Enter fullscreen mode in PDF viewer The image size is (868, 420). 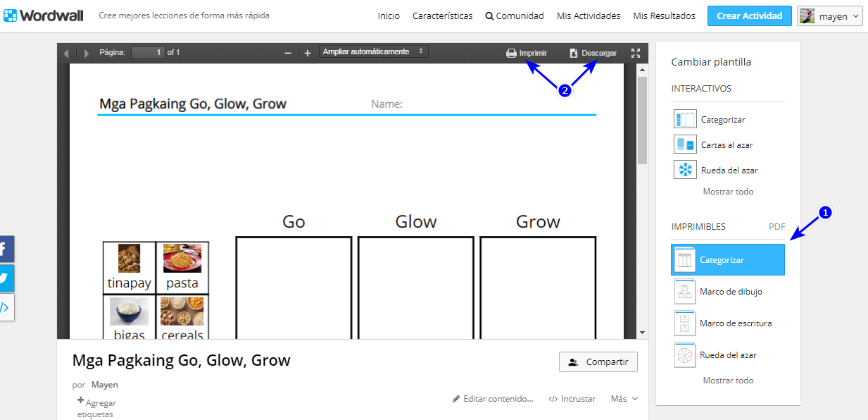click(636, 53)
